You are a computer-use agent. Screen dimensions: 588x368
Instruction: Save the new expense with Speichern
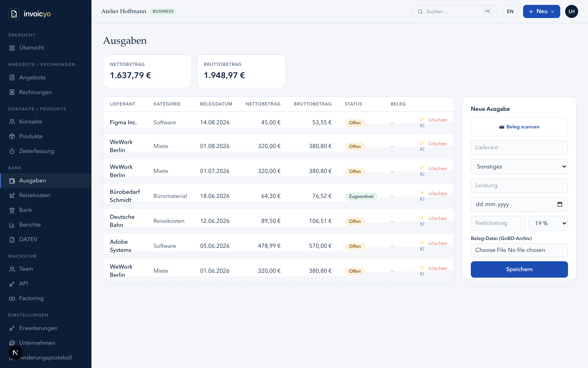(x=519, y=269)
